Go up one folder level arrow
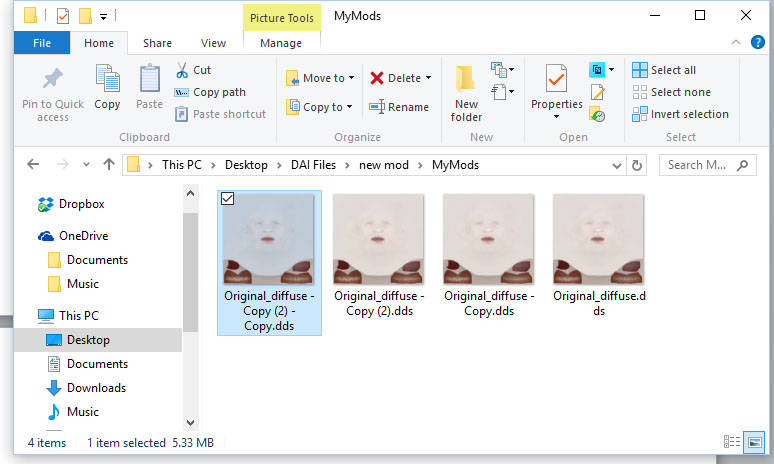The height and width of the screenshot is (464, 774). 109,164
